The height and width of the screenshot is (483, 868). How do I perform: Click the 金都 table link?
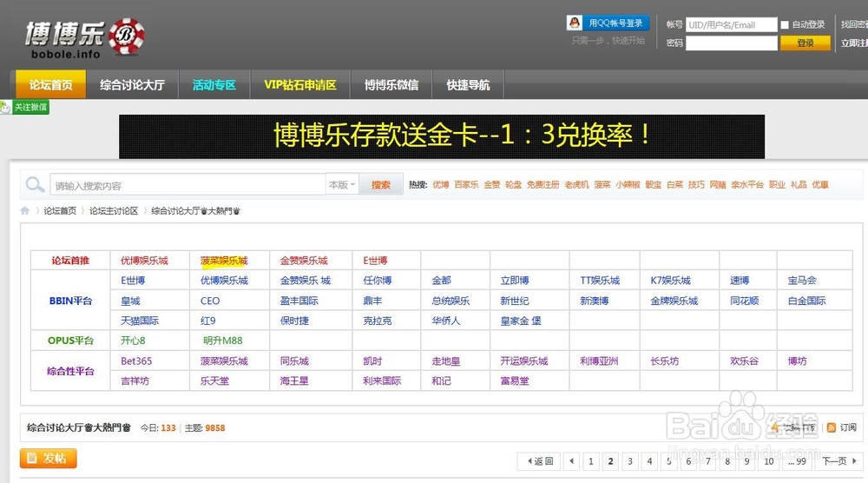click(441, 281)
